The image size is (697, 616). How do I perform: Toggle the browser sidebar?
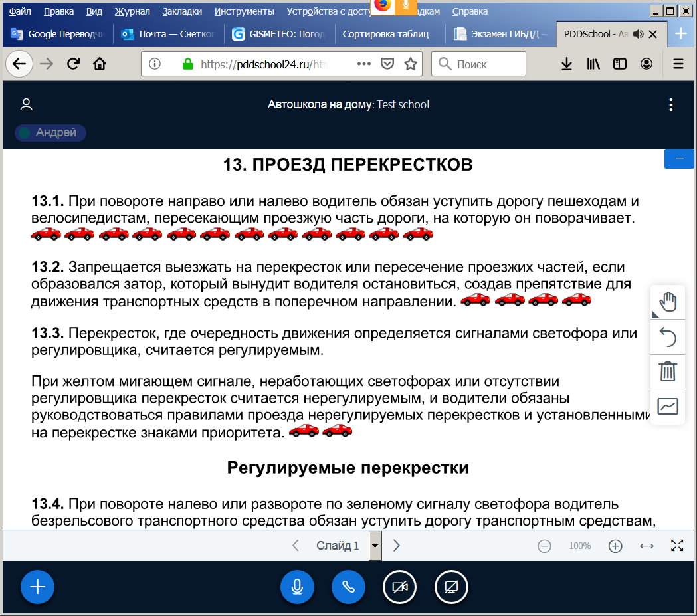coord(620,64)
